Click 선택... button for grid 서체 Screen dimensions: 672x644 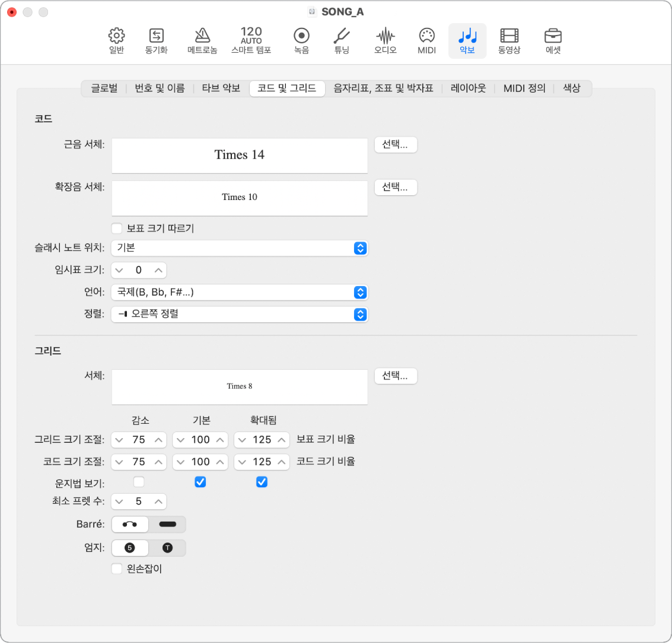point(396,376)
